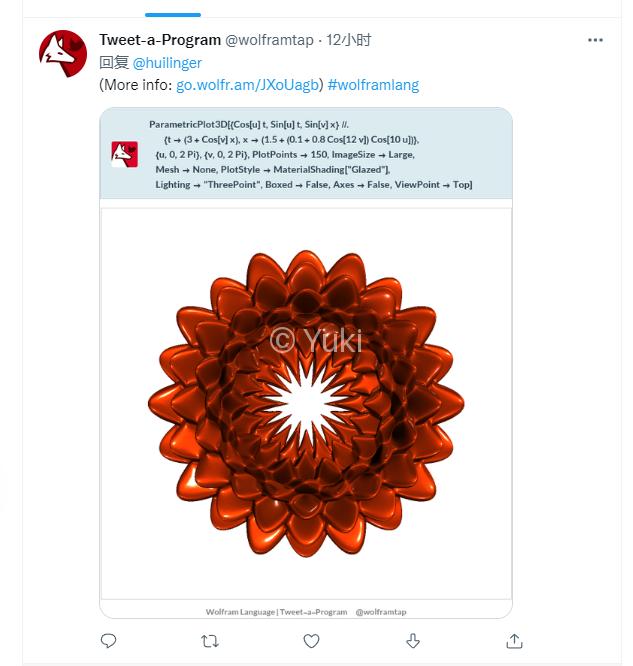Click the #wolframlang hashtag
This screenshot has height=666, width=633.
click(373, 85)
